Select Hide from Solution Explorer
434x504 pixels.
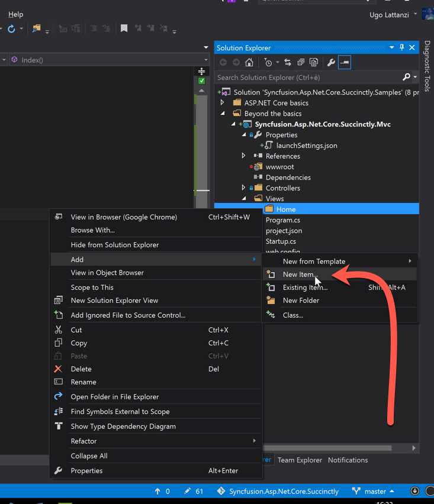tap(156, 245)
